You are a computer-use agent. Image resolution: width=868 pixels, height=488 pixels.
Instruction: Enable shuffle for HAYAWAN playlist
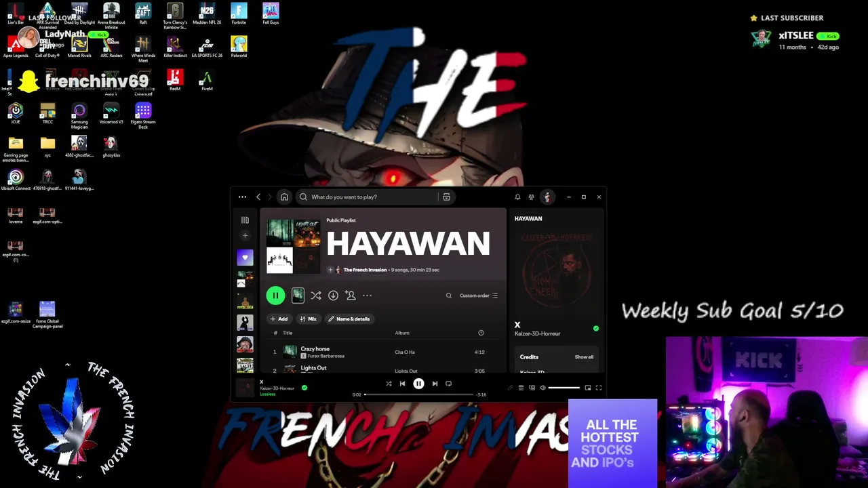[x=316, y=296]
